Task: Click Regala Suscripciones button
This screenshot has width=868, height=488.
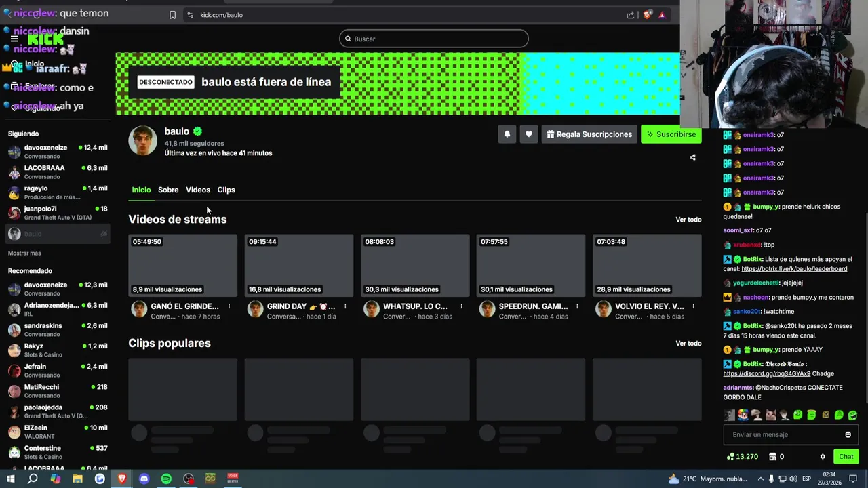Action: point(589,134)
